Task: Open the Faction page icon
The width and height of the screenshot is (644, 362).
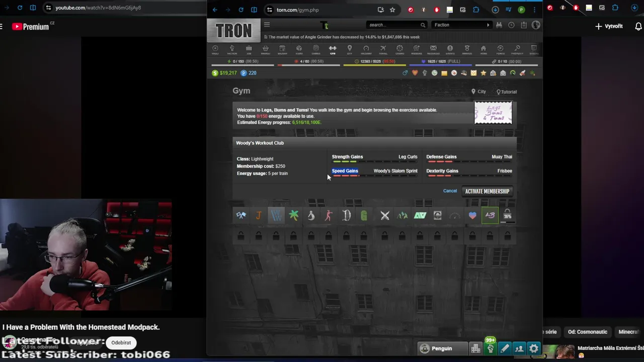Action: click(232, 49)
